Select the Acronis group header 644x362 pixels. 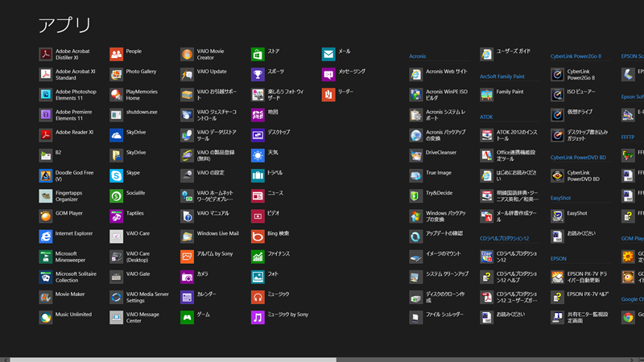coord(417,56)
